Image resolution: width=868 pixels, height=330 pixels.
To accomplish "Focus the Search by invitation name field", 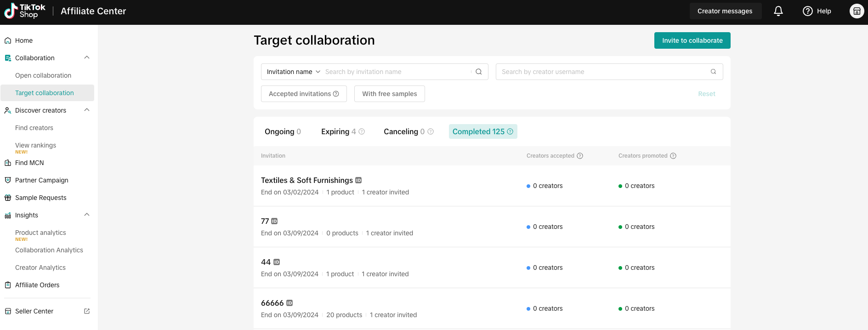I will tap(397, 72).
